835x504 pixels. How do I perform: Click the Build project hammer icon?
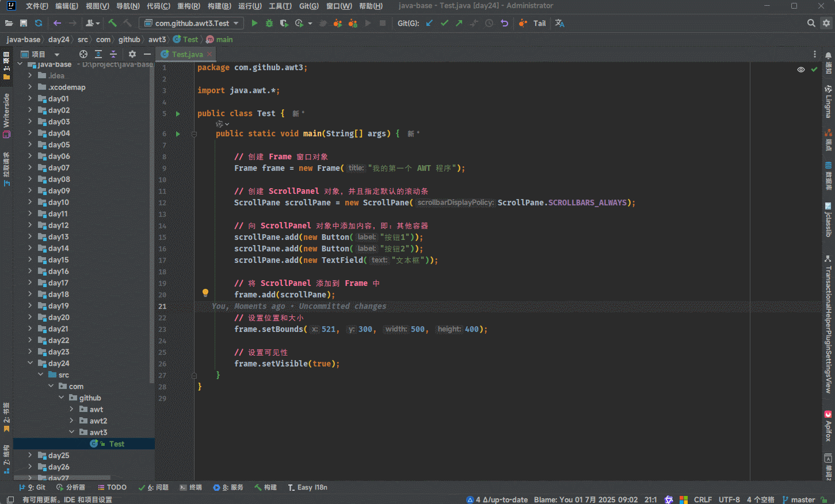click(113, 24)
